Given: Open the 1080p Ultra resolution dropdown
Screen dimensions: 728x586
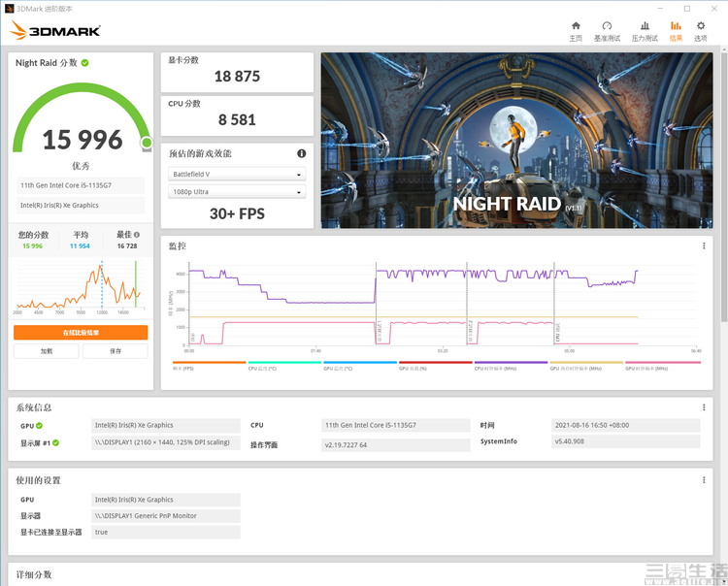Looking at the screenshot, I should click(x=237, y=192).
